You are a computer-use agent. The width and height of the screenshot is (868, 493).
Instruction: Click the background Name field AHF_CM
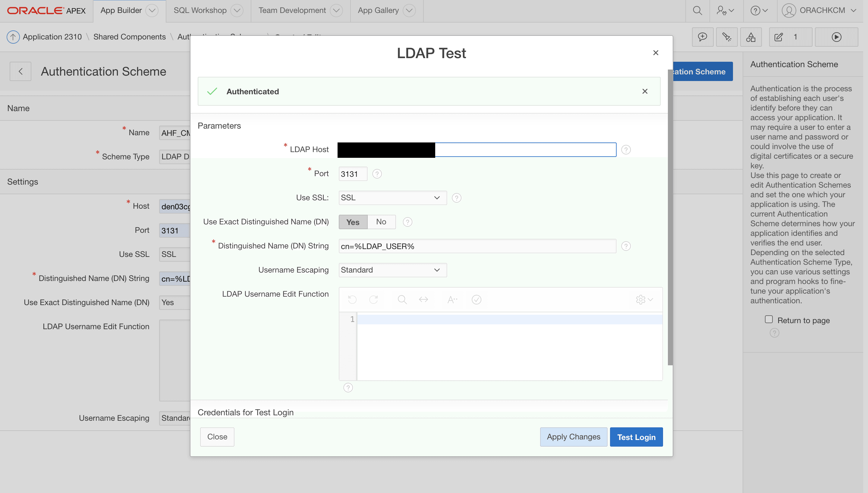click(175, 133)
